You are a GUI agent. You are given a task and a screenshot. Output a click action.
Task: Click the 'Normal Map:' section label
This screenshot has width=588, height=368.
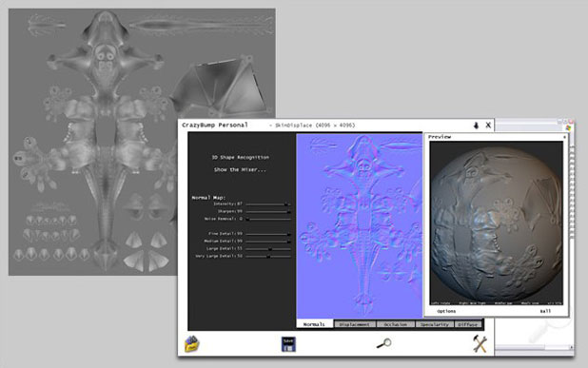208,198
